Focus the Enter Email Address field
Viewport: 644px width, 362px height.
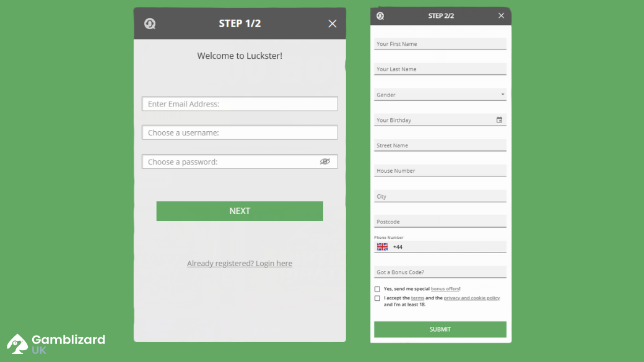coord(240,104)
